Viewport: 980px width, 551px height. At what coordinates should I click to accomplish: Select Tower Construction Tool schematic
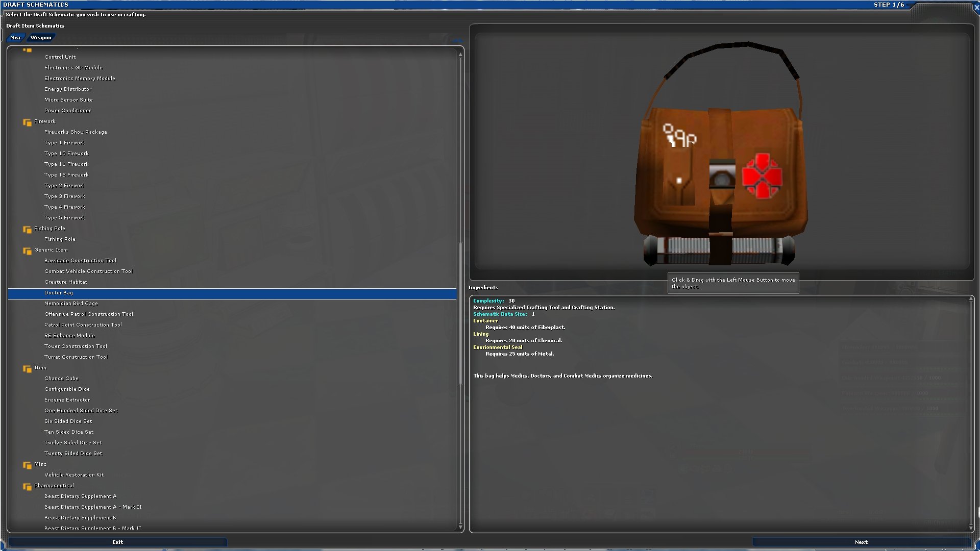point(76,346)
